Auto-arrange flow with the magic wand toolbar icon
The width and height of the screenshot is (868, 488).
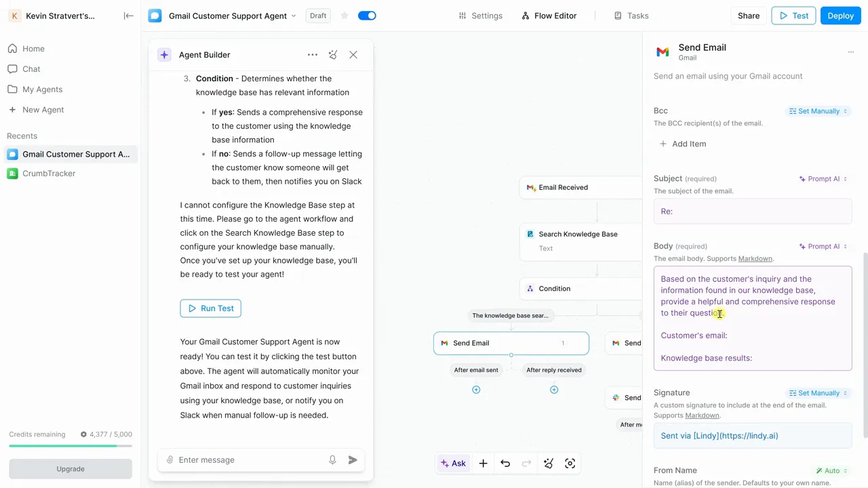coord(549,464)
